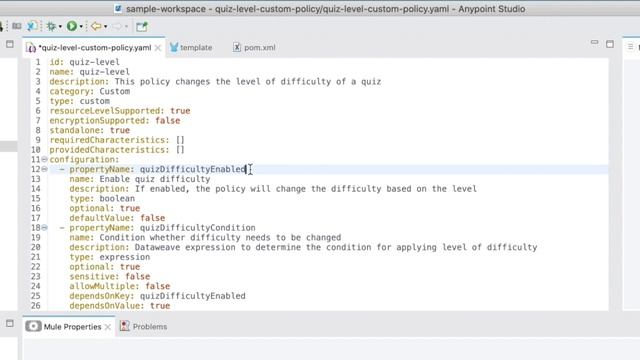The height and width of the screenshot is (360, 640).
Task: Open the Forward history dropdown arrow
Action: 126,27
